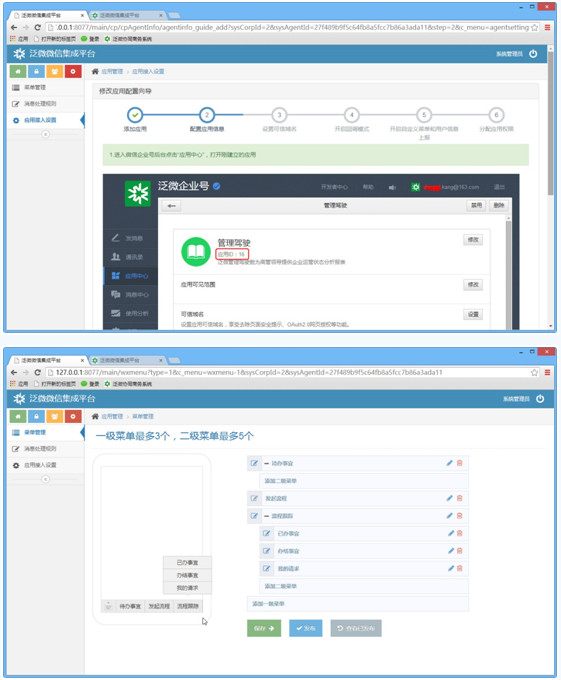Go back in the agentinfo_guide_add browser window

click(x=14, y=27)
